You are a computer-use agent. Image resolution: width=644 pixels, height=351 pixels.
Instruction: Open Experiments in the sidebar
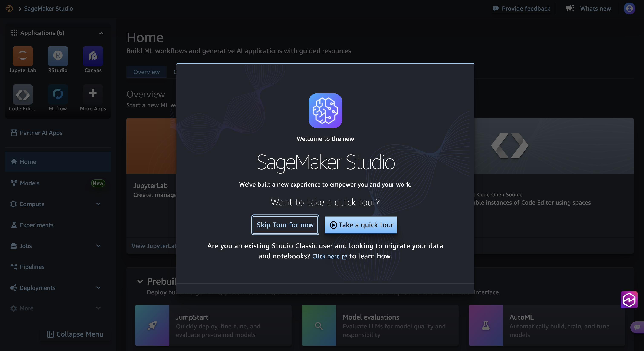point(58,225)
